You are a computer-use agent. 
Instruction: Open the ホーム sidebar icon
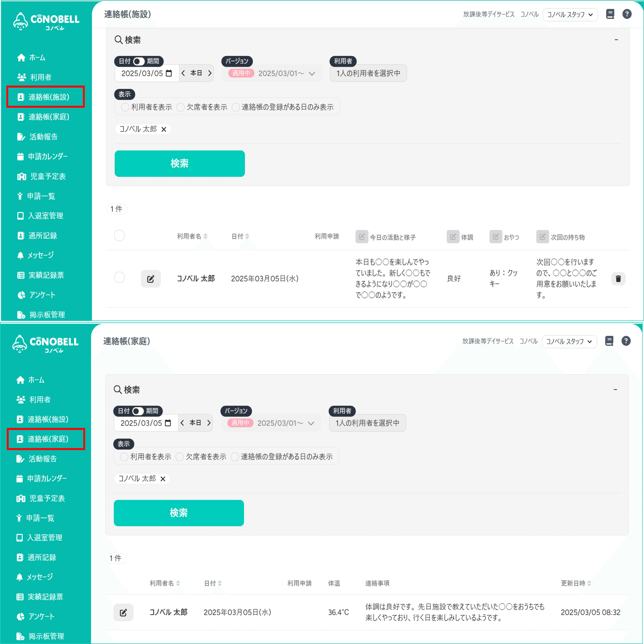pyautogui.click(x=21, y=57)
